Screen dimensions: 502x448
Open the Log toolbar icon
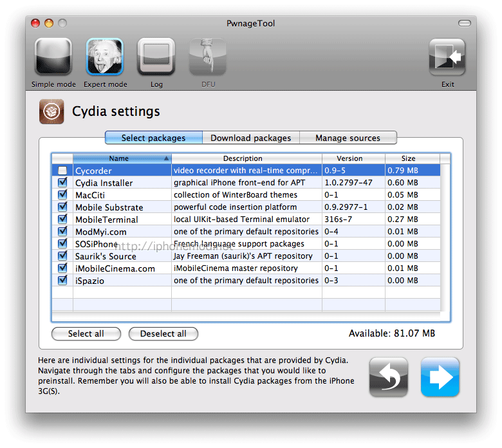(x=156, y=57)
